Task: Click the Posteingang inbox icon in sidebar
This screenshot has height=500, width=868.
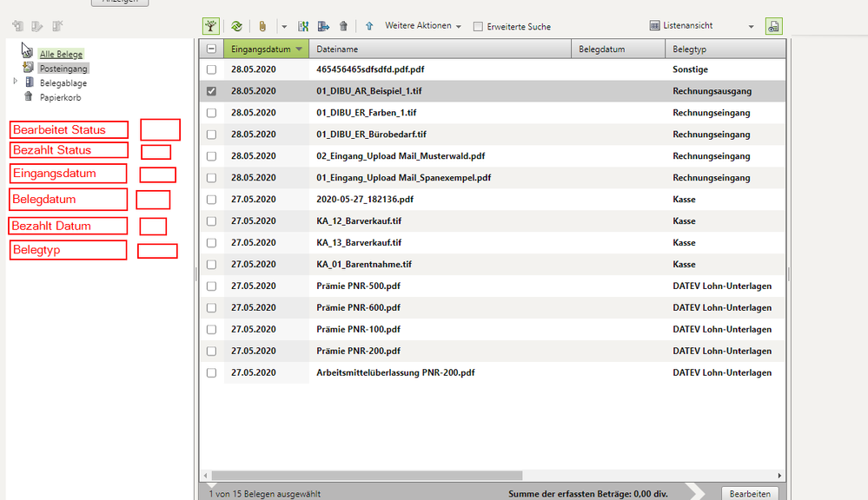Action: click(x=29, y=68)
